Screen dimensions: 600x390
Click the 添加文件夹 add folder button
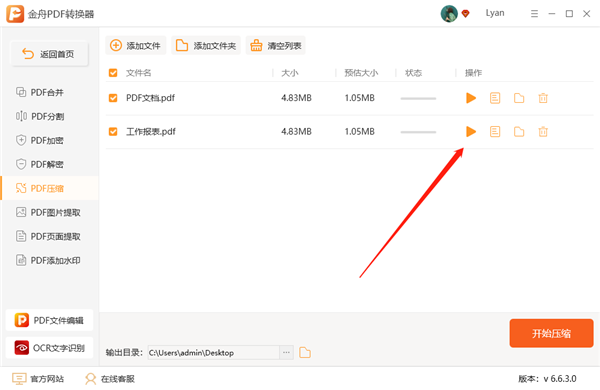[206, 46]
